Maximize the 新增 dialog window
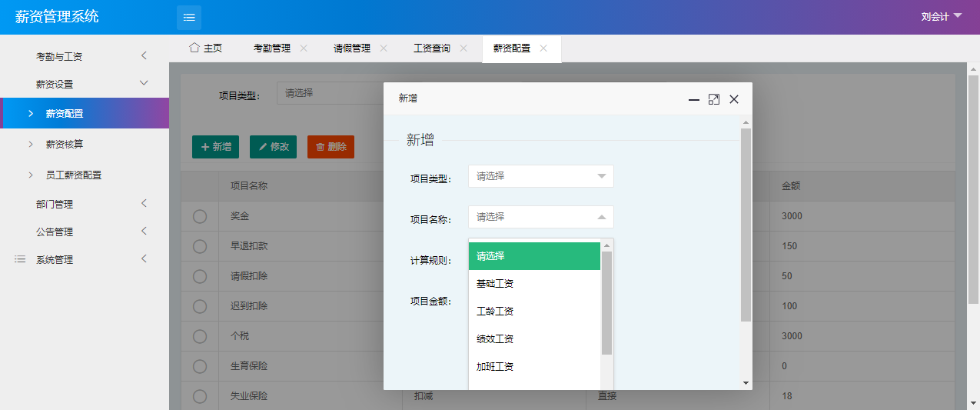 pyautogui.click(x=713, y=99)
